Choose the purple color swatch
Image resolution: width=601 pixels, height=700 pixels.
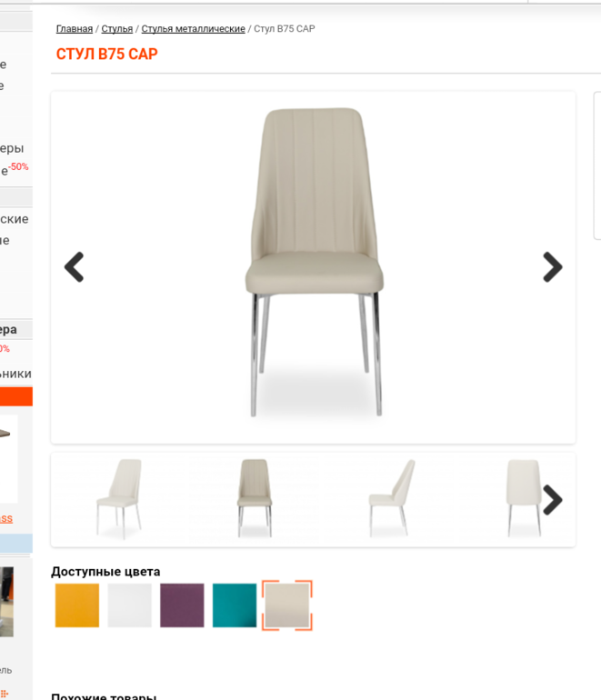point(182,605)
